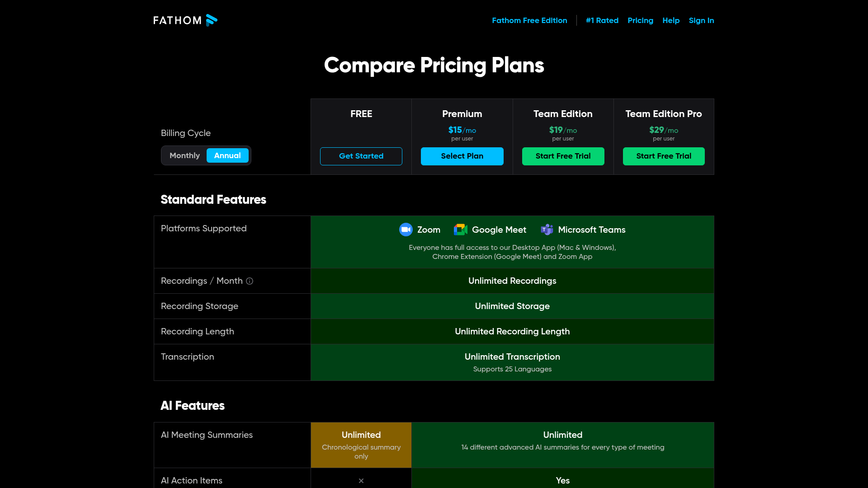This screenshot has width=868, height=488.
Task: Switch billing cycle to Monthly
Action: click(184, 155)
